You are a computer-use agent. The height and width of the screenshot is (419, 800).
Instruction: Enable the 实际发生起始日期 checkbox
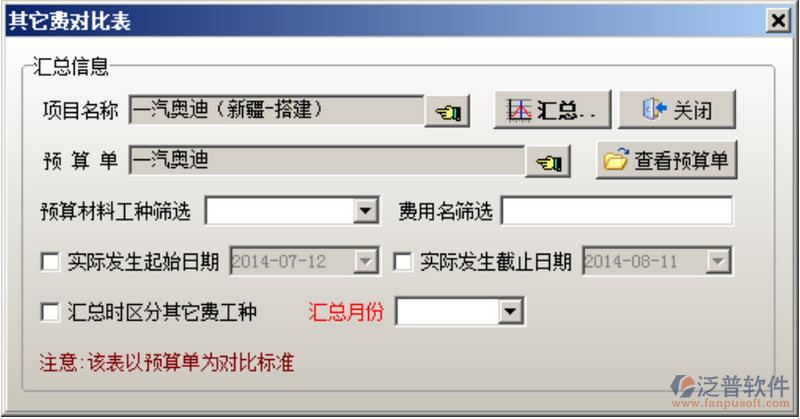pyautogui.click(x=50, y=262)
